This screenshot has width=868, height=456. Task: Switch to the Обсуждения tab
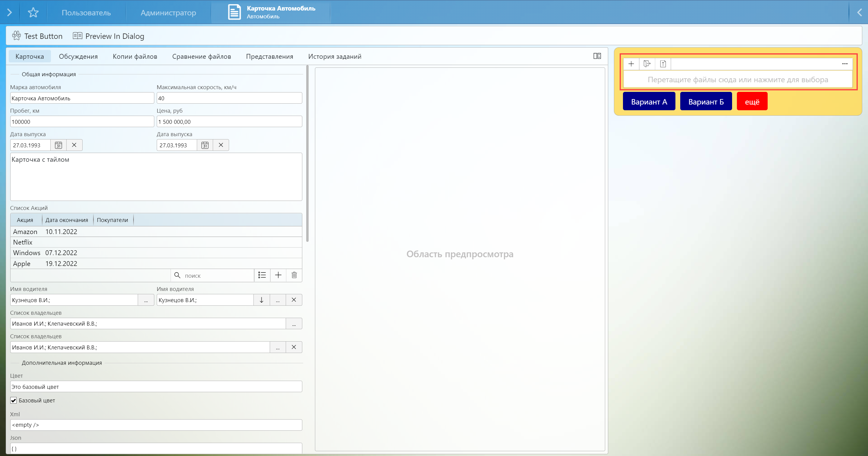pos(78,57)
